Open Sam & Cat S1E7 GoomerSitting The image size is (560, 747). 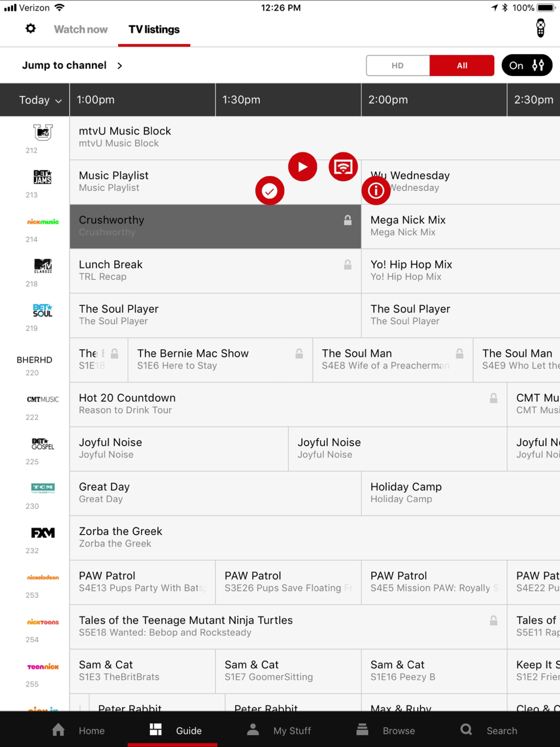(288, 671)
